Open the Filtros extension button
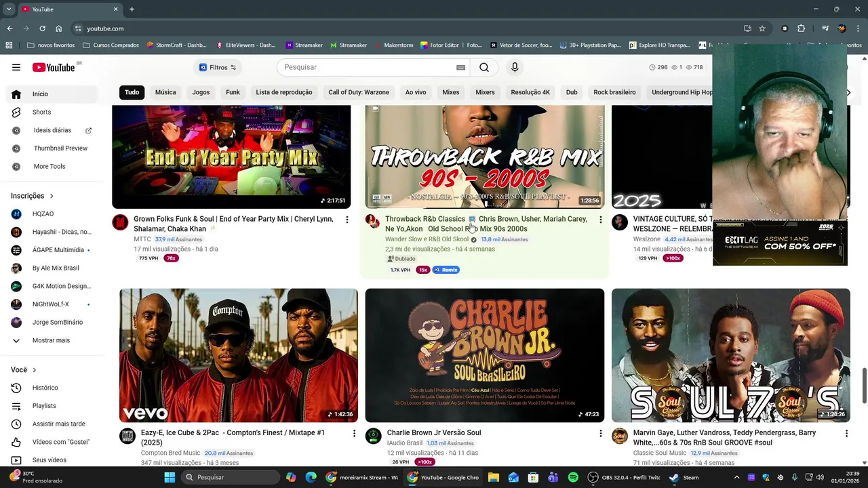 click(x=218, y=67)
